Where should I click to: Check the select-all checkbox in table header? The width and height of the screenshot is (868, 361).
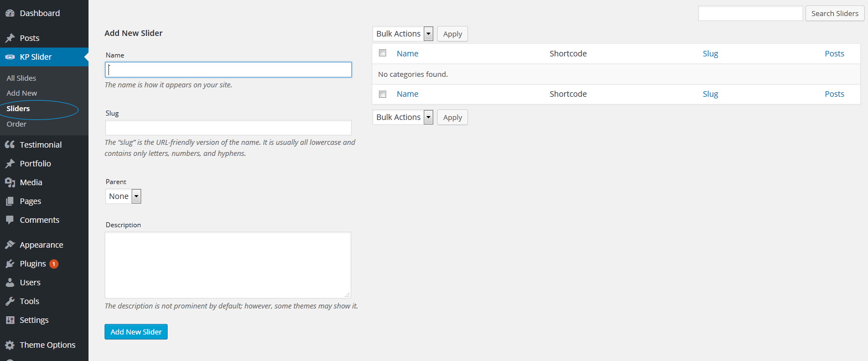[382, 53]
